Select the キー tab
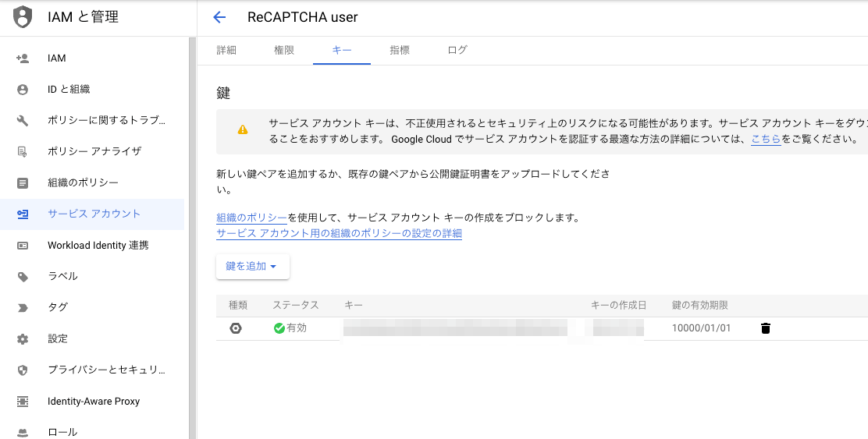 tap(342, 51)
